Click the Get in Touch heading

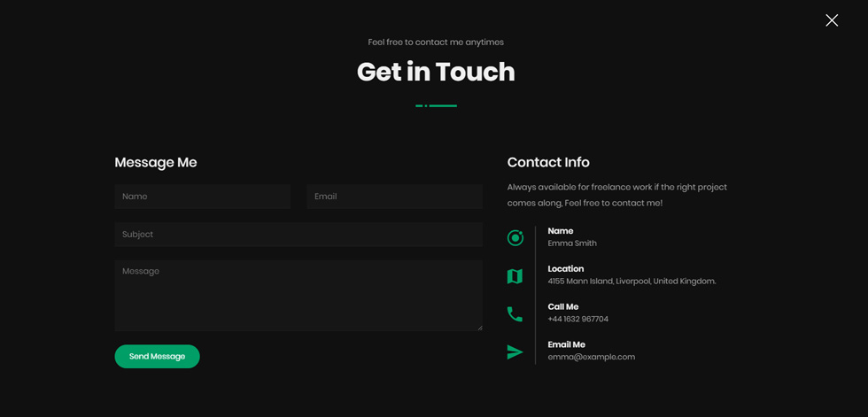[436, 72]
